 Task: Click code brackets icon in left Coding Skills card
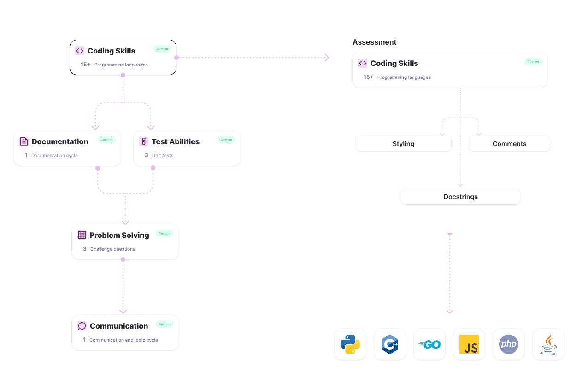click(x=80, y=51)
